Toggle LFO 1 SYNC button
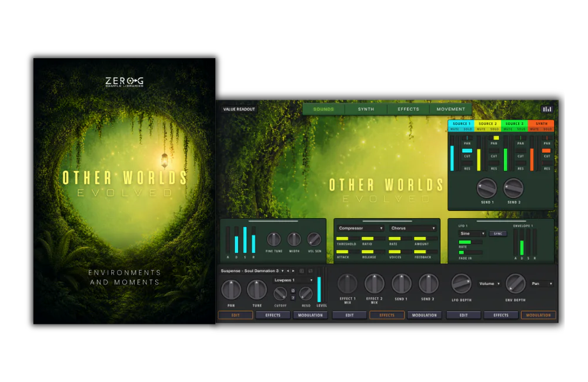Viewport: 588px width, 382px height. (x=498, y=233)
